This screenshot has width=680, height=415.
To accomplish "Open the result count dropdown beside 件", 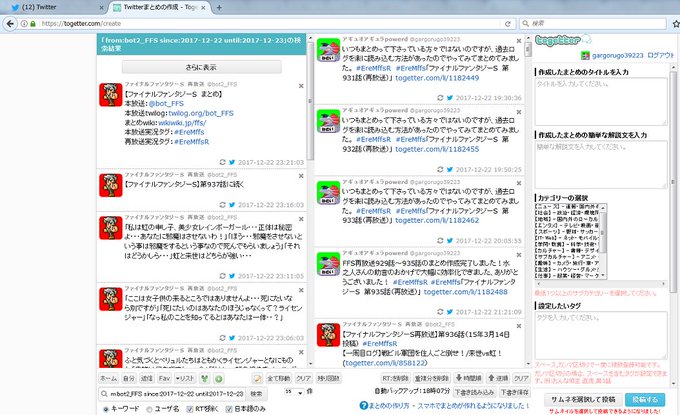I will pos(294,392).
